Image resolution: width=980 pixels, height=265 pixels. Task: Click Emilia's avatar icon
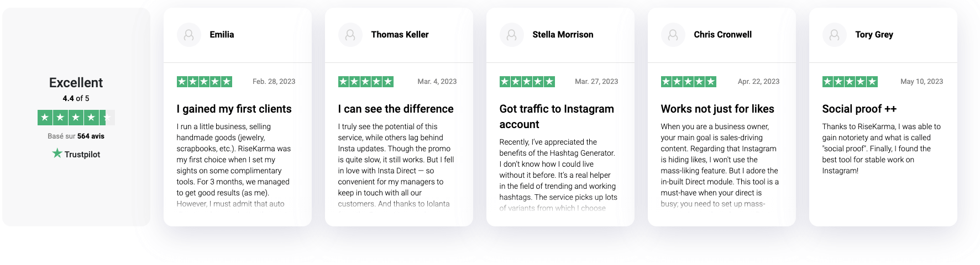(x=189, y=35)
